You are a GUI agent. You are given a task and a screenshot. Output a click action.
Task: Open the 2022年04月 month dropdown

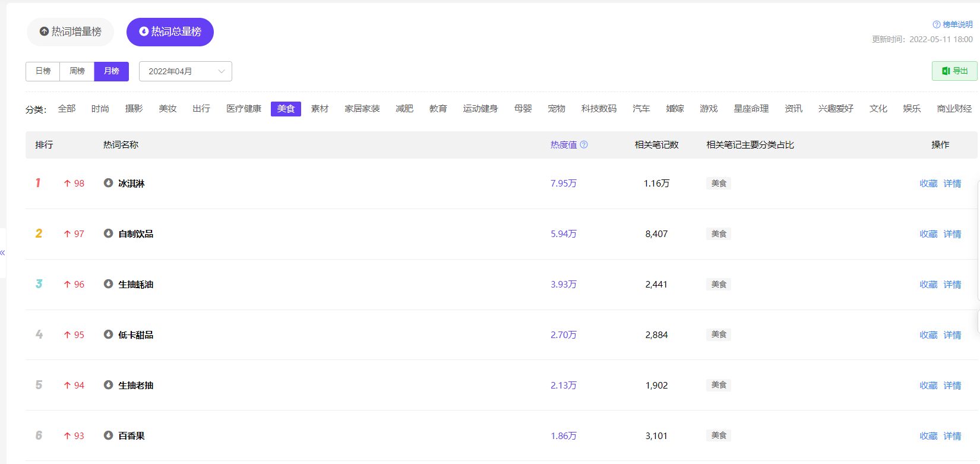pos(185,71)
